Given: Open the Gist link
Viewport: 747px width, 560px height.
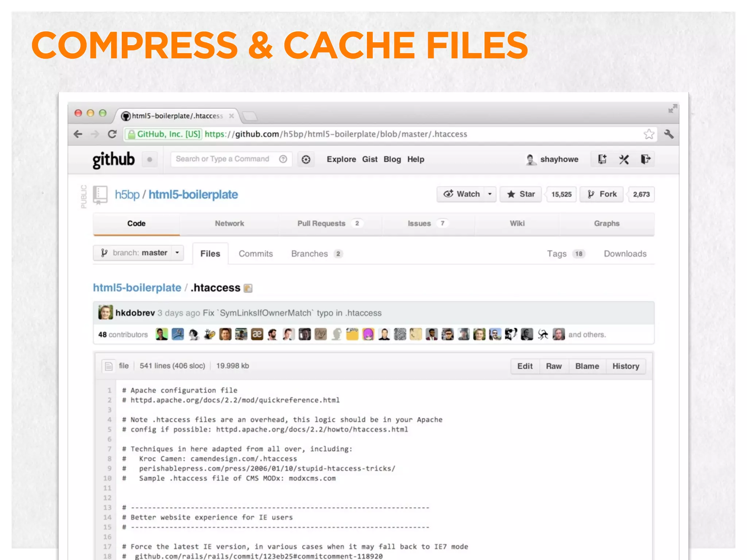Looking at the screenshot, I should [370, 159].
